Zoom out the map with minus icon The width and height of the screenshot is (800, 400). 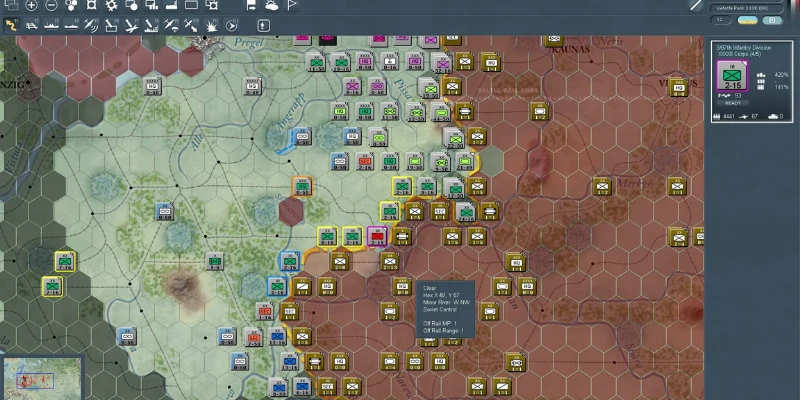click(51, 6)
